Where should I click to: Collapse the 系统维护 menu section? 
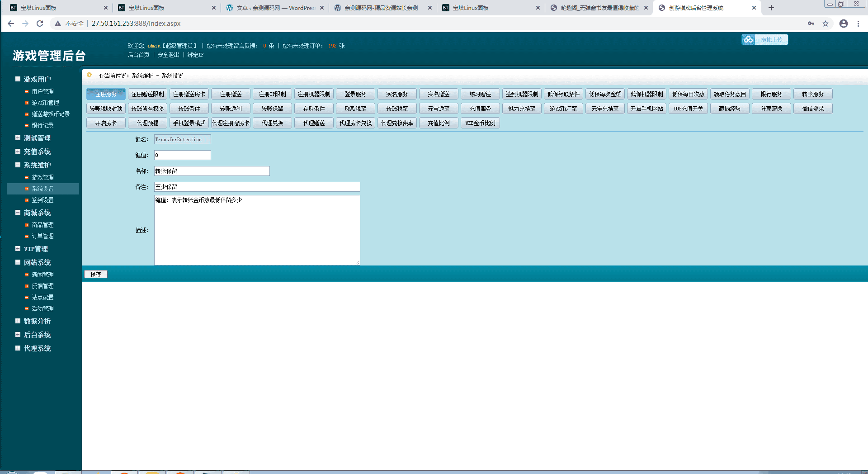(x=18, y=165)
